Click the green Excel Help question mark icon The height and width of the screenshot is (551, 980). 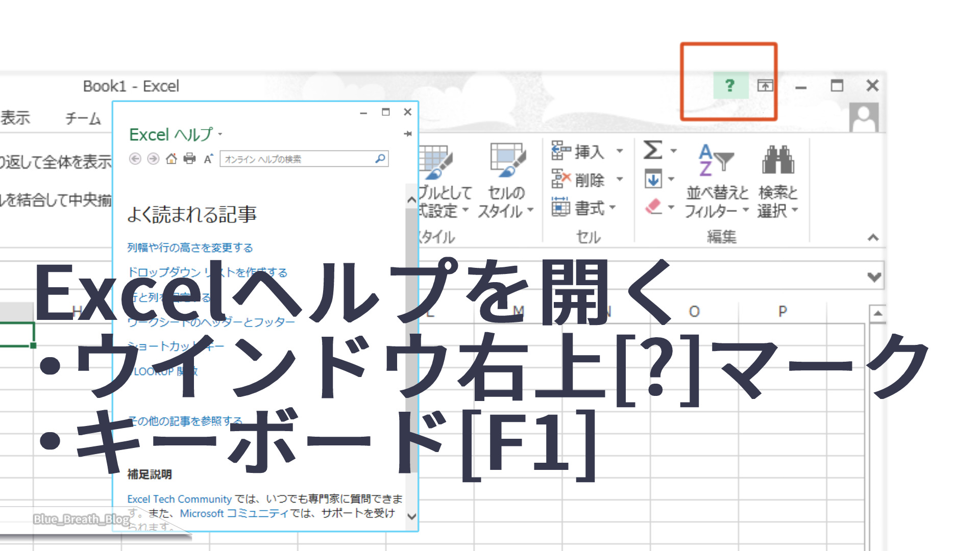(730, 85)
